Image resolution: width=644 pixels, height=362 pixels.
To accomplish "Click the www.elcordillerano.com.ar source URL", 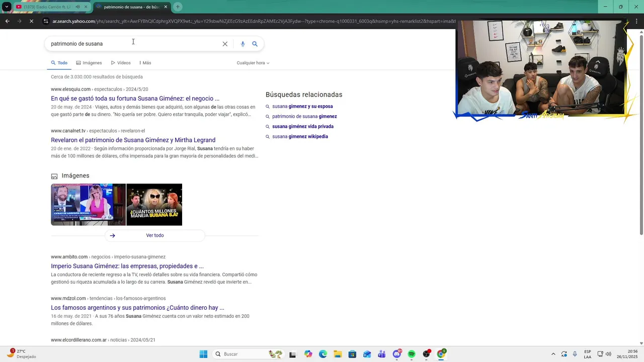I will (78, 340).
